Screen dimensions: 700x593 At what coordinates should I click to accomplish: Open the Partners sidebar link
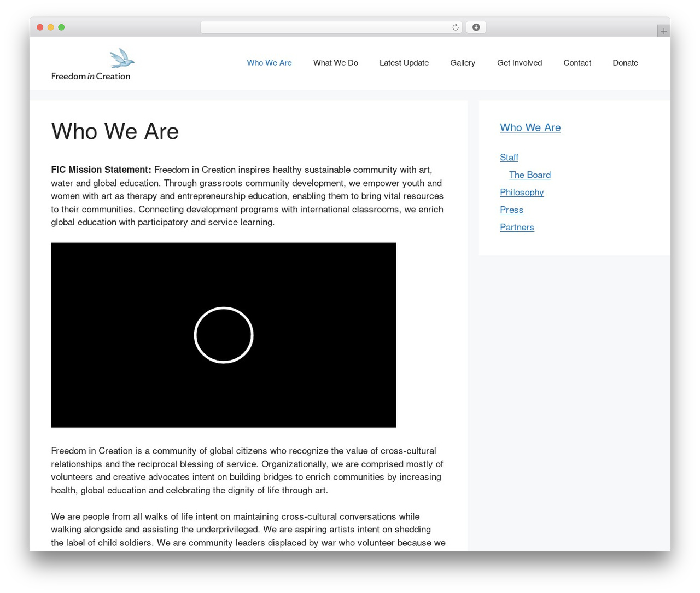pos(517,228)
